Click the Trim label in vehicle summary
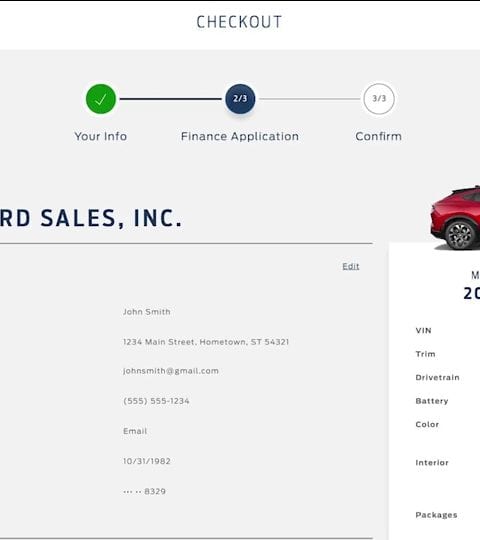Viewport: 480px width, 540px height. [425, 354]
